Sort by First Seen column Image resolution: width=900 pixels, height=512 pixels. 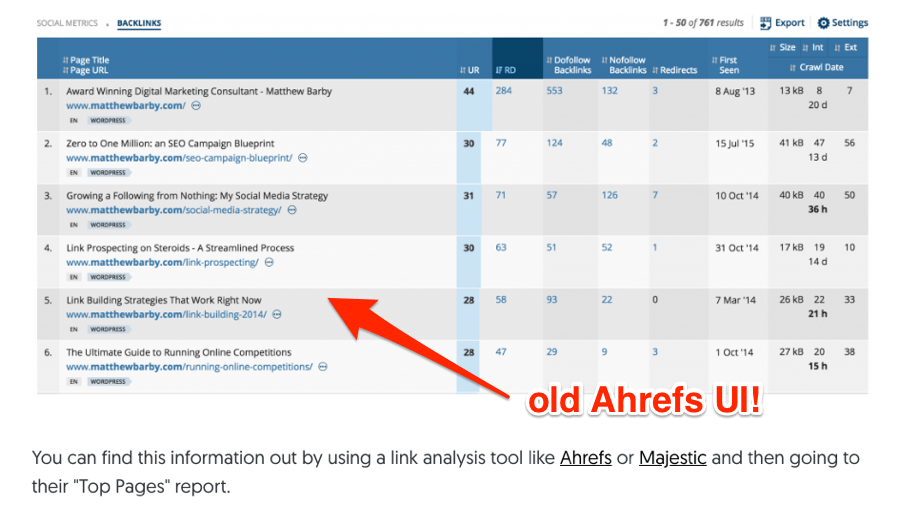pos(725,65)
